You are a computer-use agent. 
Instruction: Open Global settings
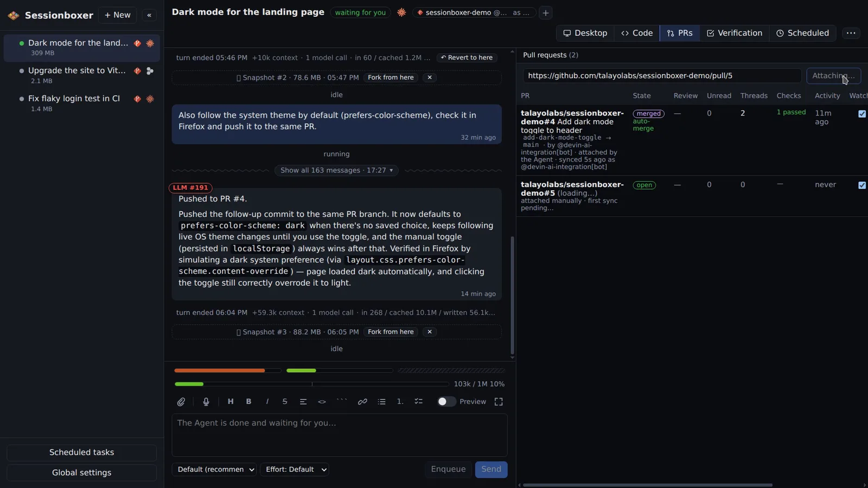coord(82,473)
